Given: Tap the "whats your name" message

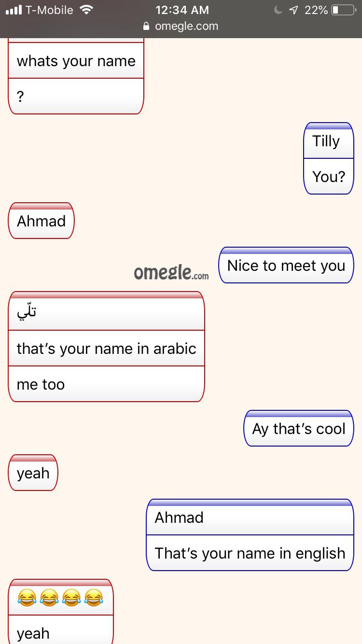Looking at the screenshot, I should tap(76, 61).
